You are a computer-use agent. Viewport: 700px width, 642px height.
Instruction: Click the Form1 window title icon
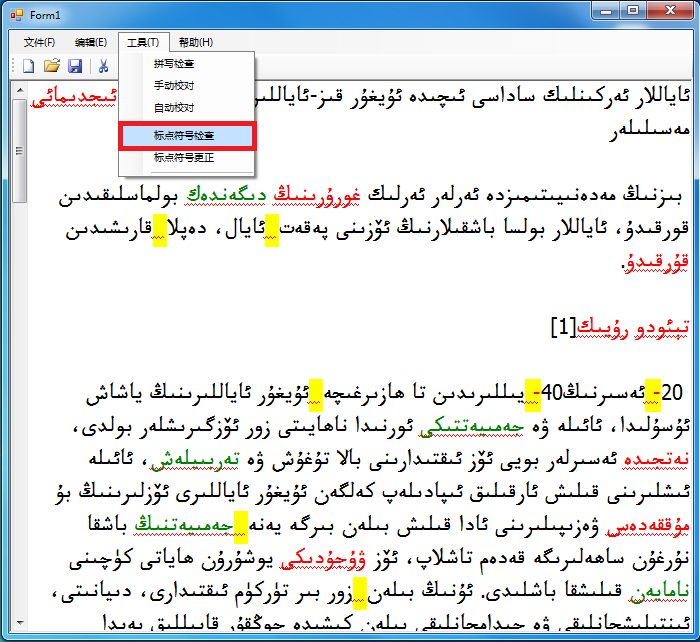(17, 15)
